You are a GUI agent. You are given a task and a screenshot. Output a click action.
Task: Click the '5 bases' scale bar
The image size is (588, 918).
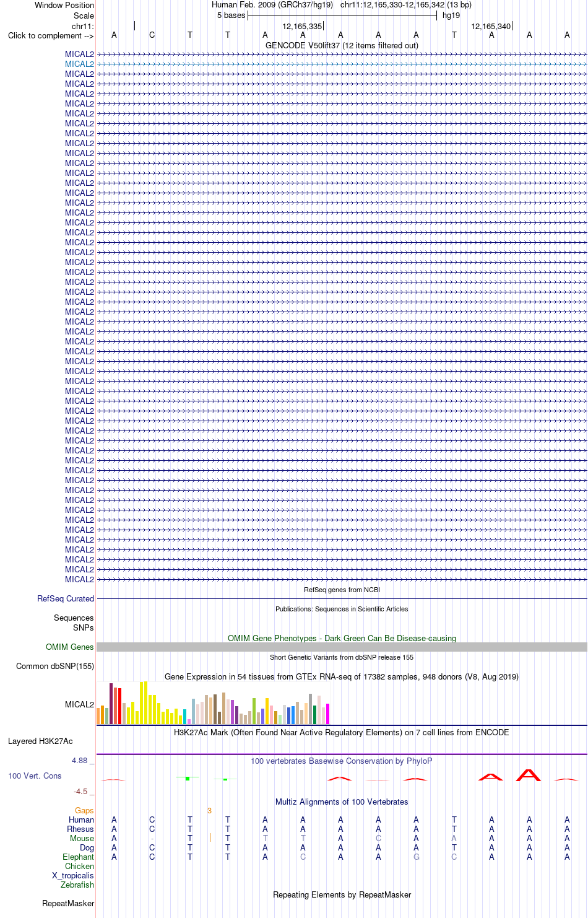coord(342,15)
